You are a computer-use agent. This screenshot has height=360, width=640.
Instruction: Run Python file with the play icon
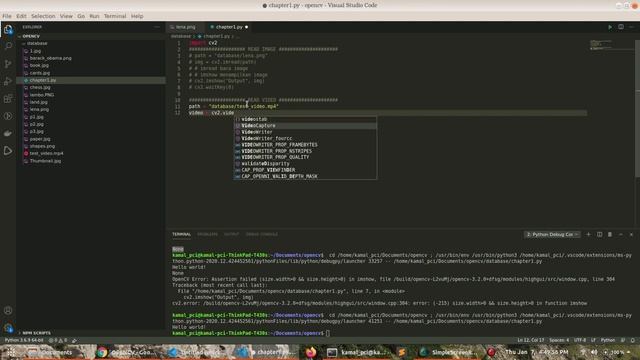coord(610,27)
